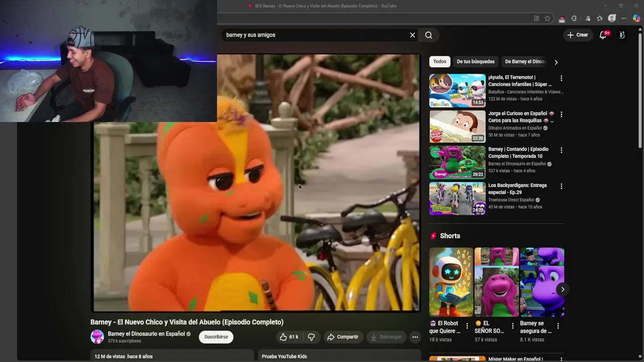Open options menu for ¡Ayuda, El Terremoto! video
Viewport: 644px width, 362px height.
coord(561,78)
